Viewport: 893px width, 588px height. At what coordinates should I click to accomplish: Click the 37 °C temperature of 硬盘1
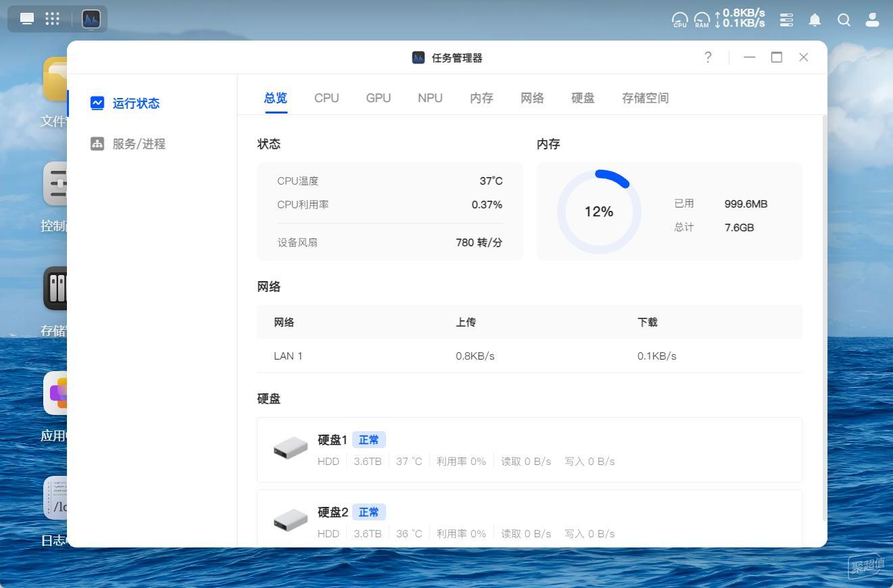pyautogui.click(x=409, y=461)
